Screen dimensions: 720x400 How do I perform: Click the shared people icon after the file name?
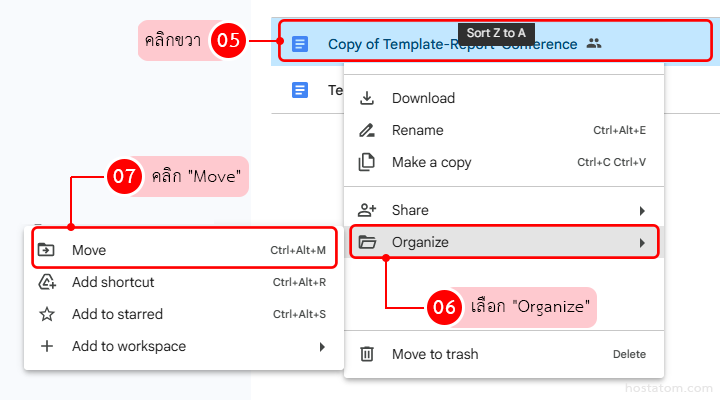pyautogui.click(x=594, y=43)
